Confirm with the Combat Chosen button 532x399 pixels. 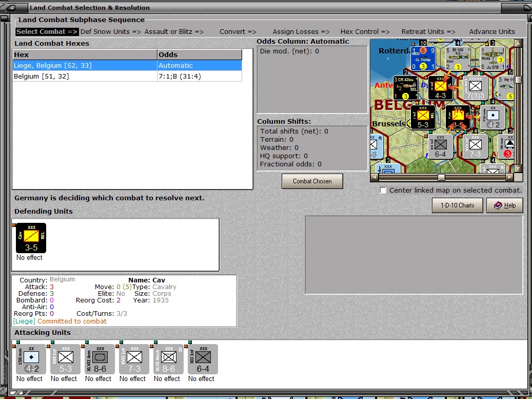(312, 181)
